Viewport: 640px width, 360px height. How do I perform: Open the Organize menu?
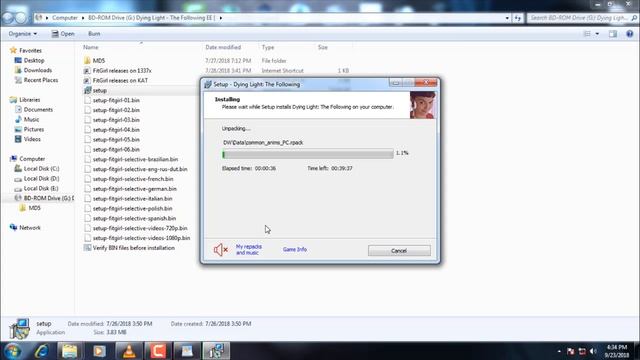tap(22, 34)
